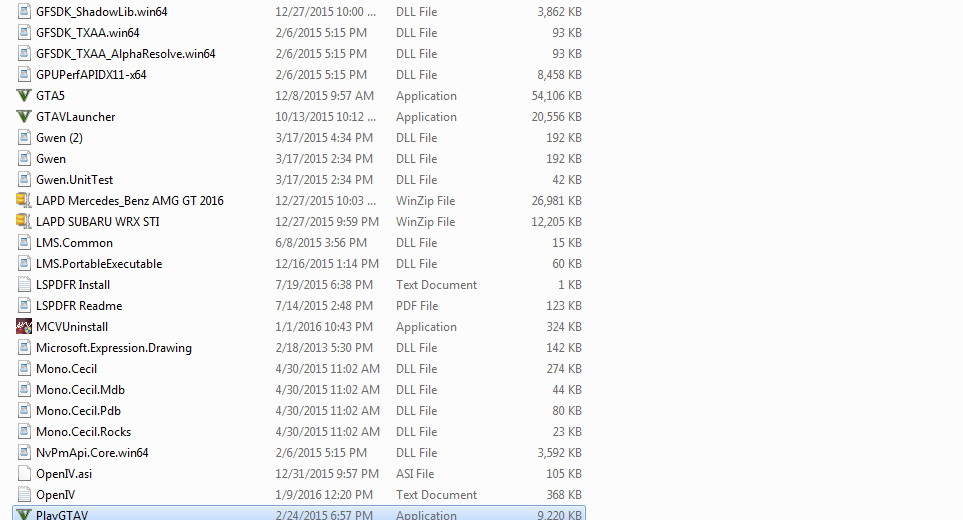Click the LSPDFR Install text document icon
Viewport: 963px width, 520px height.
24,285
